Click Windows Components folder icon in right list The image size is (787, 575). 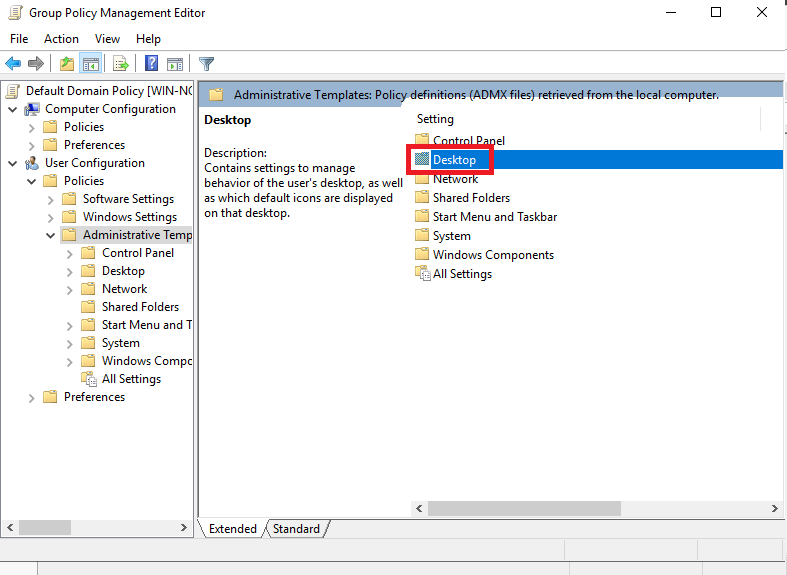pos(422,254)
